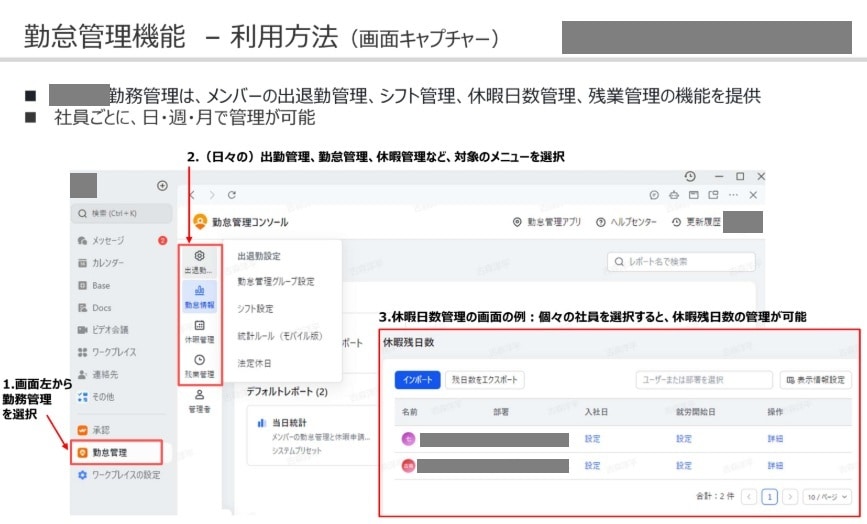Open メッセージ in the left sidebar

[108, 240]
